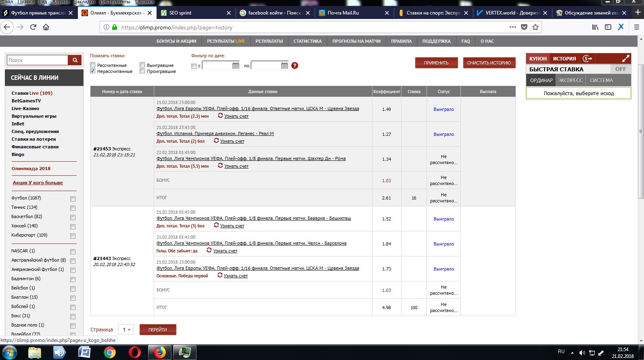Click the search magnifier button
Viewport: 644px width, 360px height.
pyautogui.click(x=75, y=60)
